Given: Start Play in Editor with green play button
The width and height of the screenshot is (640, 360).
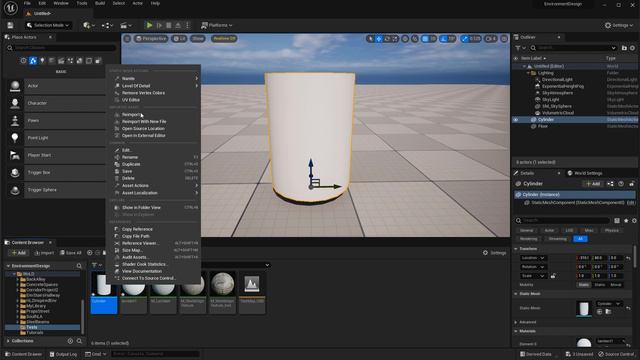Looking at the screenshot, I should 149,25.
